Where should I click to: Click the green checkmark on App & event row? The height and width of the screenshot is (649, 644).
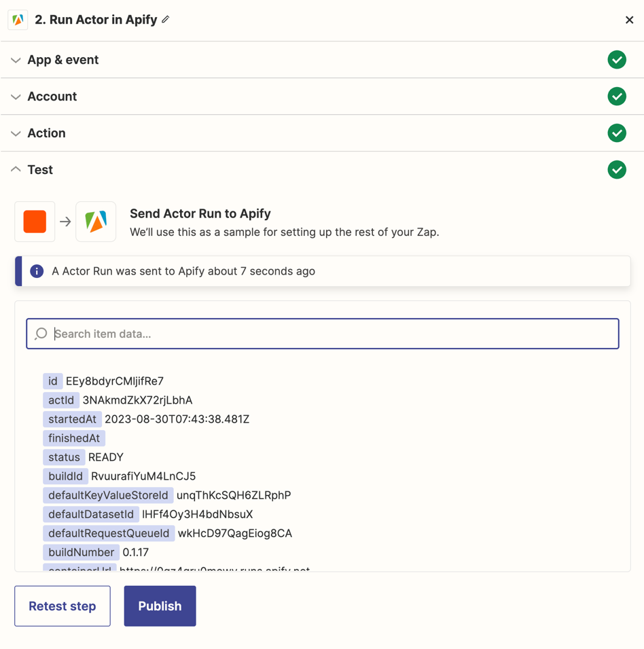click(617, 60)
